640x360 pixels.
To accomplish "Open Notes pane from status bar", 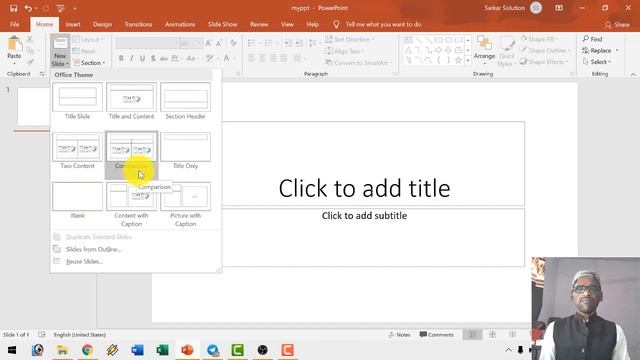I will click(x=399, y=335).
